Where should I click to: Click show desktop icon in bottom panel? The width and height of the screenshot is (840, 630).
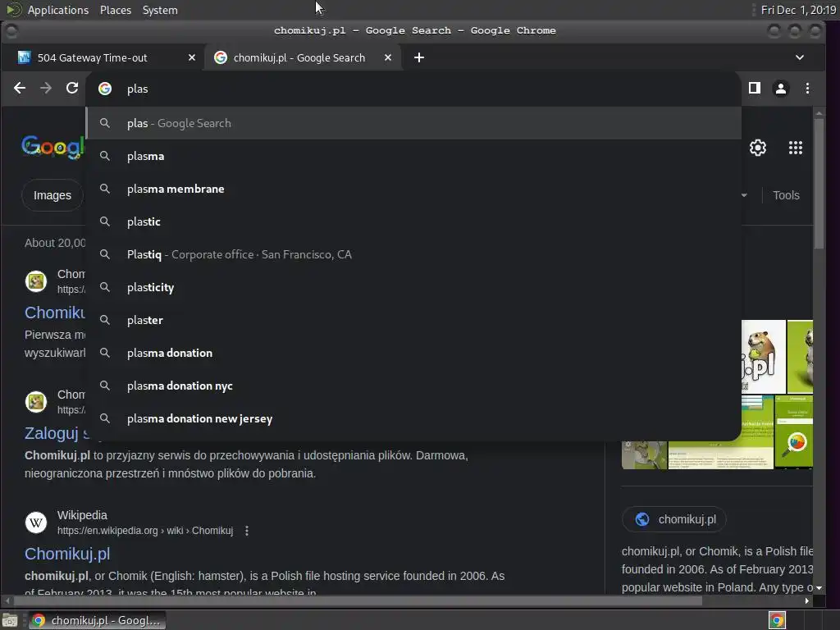pos(10,620)
